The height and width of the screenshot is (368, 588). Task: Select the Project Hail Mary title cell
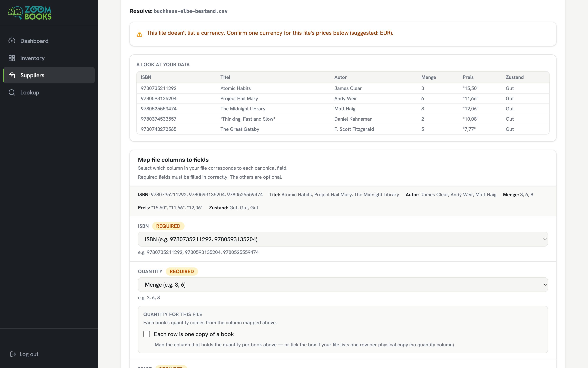(239, 99)
